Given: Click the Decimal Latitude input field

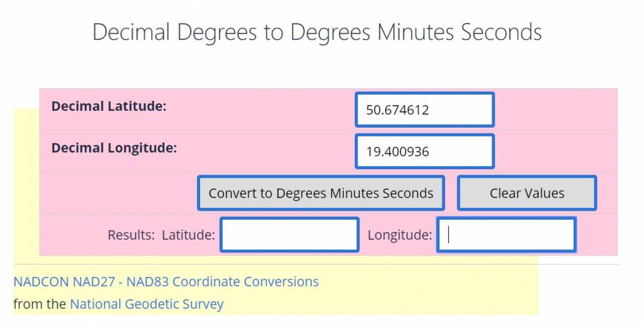Looking at the screenshot, I should (x=424, y=110).
